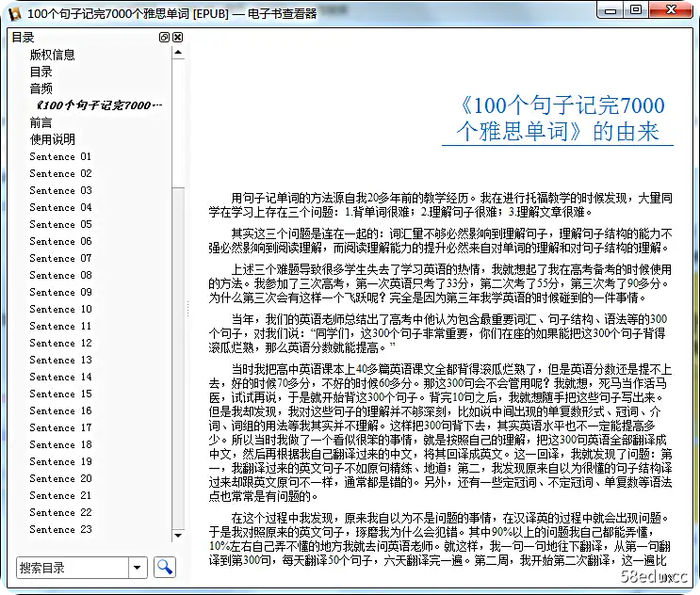The height and width of the screenshot is (595, 700).
Task: Select the highlighted 《100个句子记完7000 entry
Action: [x=99, y=105]
